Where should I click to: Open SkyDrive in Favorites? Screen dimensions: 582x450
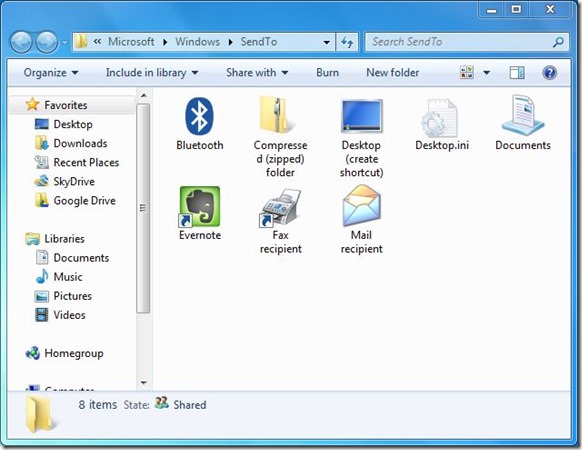[x=74, y=181]
